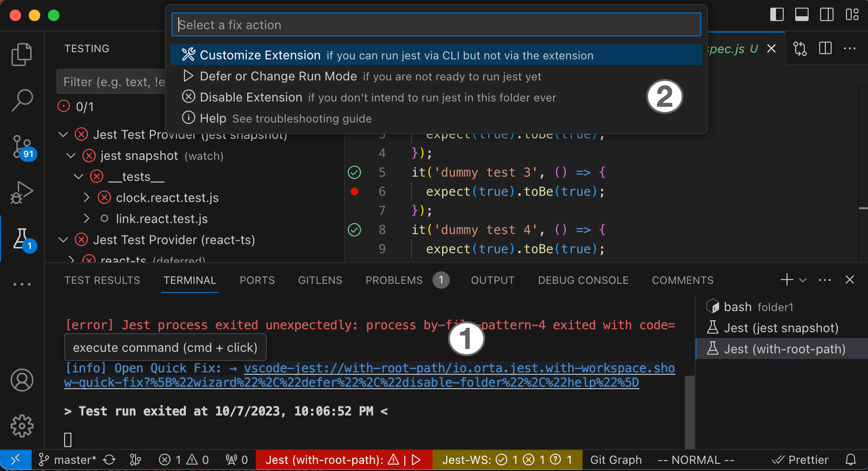The width and height of the screenshot is (868, 471).
Task: Close the bottom panel
Action: coord(850,280)
